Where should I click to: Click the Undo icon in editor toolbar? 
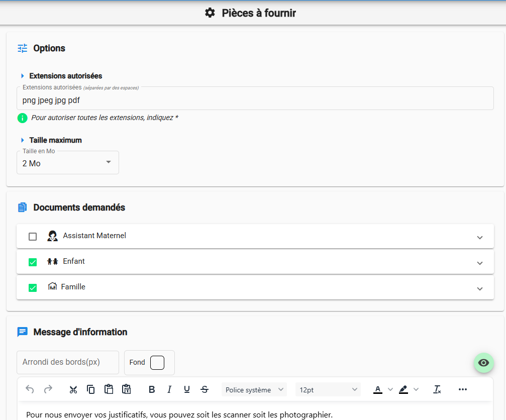coord(30,389)
